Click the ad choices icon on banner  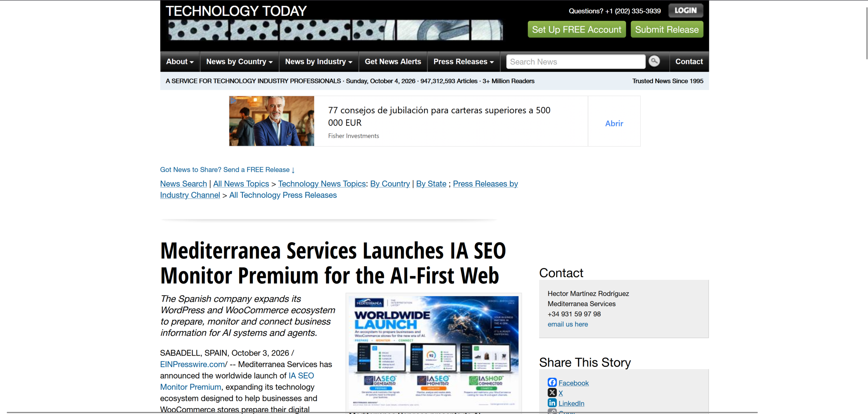[x=233, y=100]
